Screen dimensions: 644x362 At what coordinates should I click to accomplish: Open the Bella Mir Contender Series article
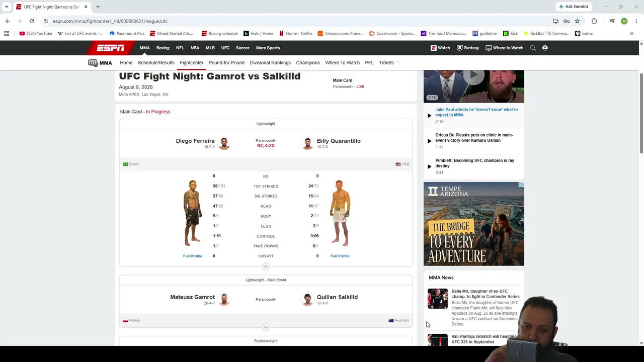(486, 294)
